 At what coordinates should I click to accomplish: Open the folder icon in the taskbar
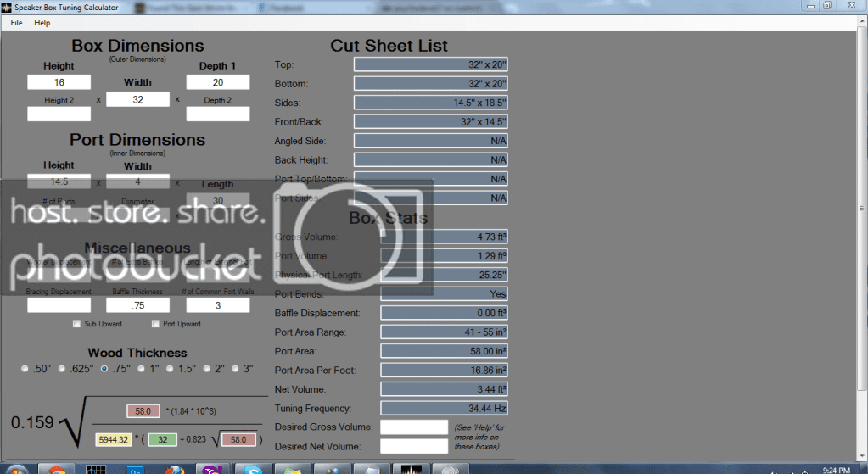coord(292,470)
